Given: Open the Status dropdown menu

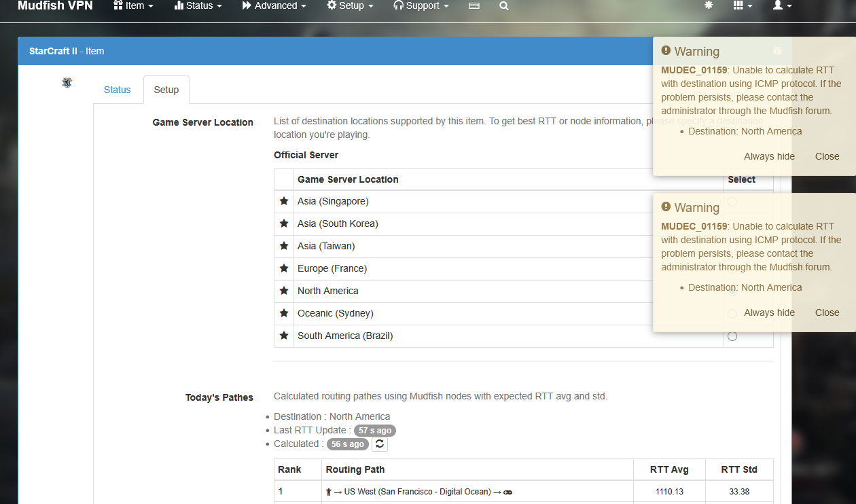Looking at the screenshot, I should 198,5.
